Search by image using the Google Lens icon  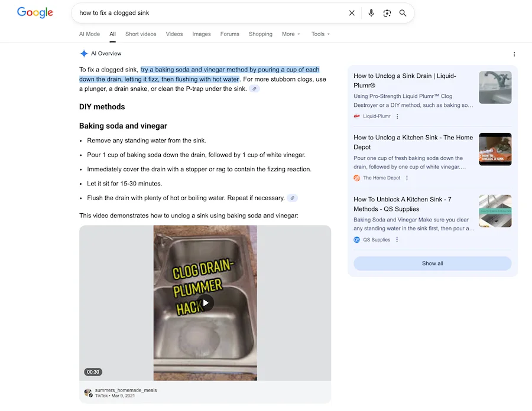[x=387, y=12]
